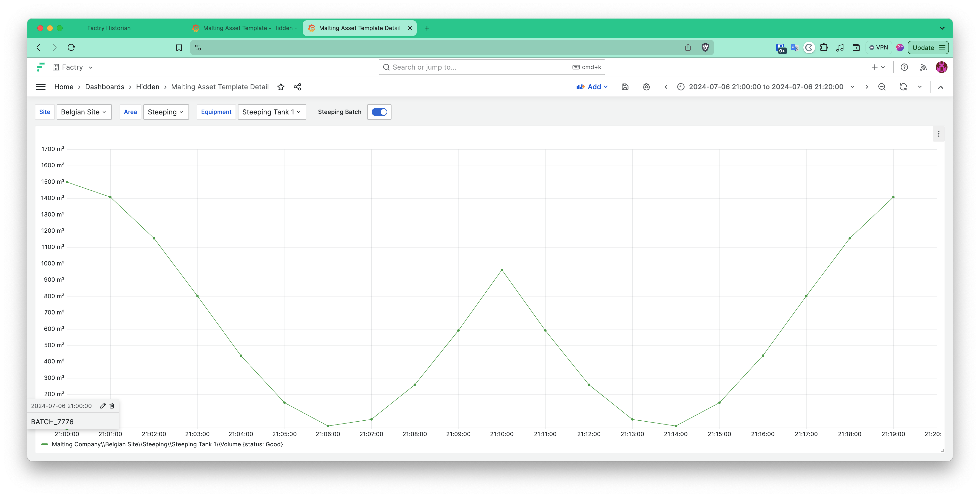
Task: Open Brave Shields lion icon
Action: pyautogui.click(x=705, y=48)
